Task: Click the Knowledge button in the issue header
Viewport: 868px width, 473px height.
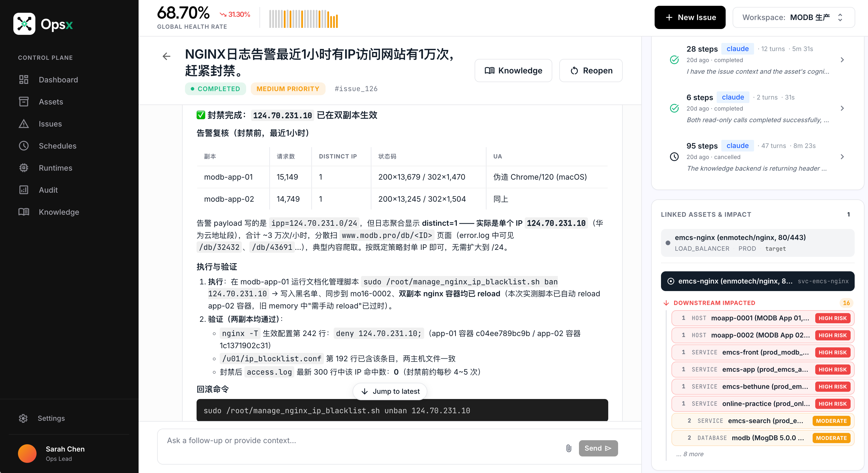Action: 513,71
